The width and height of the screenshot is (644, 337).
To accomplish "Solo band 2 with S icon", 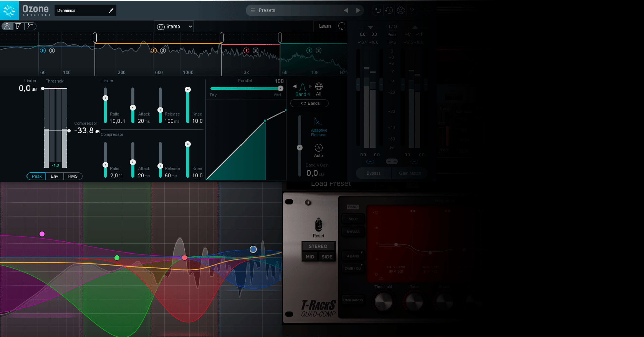I will pyautogui.click(x=163, y=50).
